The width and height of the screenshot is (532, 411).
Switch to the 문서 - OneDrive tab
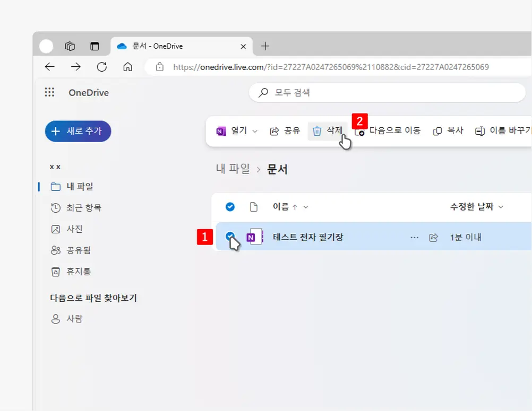[x=182, y=46]
